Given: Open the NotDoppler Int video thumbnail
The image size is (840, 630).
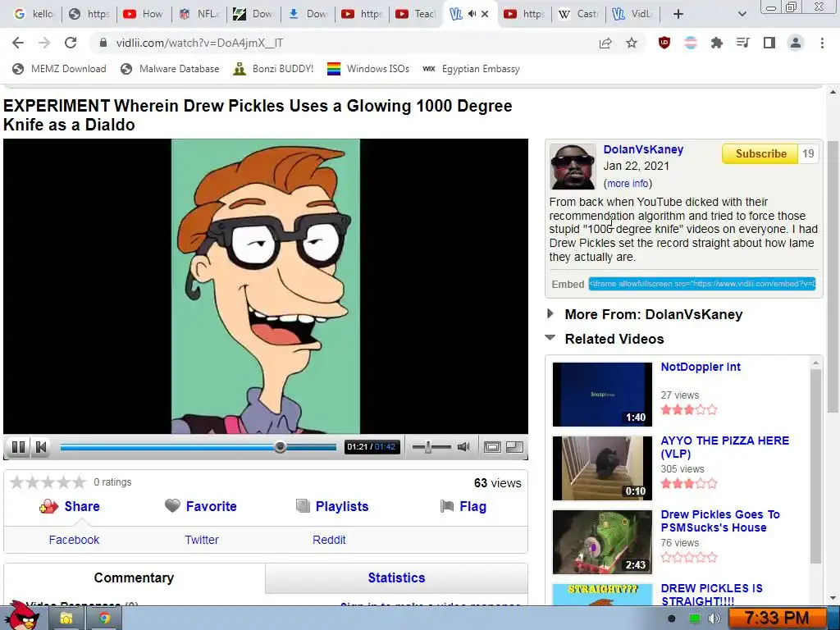Looking at the screenshot, I should tap(602, 395).
